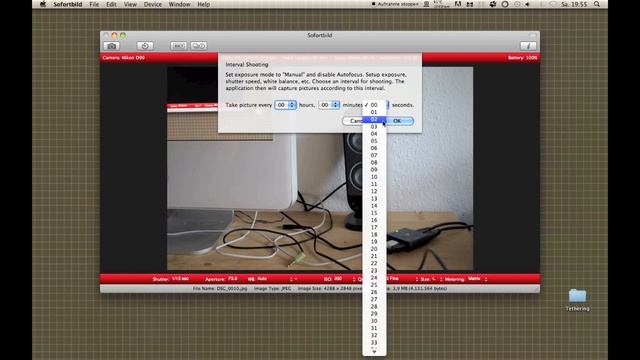Click the menu bar clock Sa. 19:55

click(x=574, y=4)
